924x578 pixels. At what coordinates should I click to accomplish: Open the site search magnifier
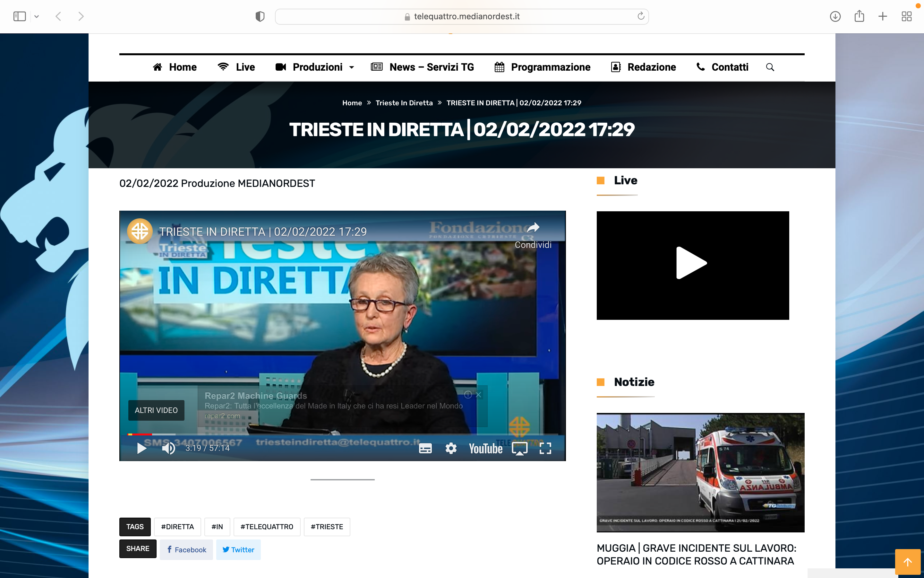point(770,67)
